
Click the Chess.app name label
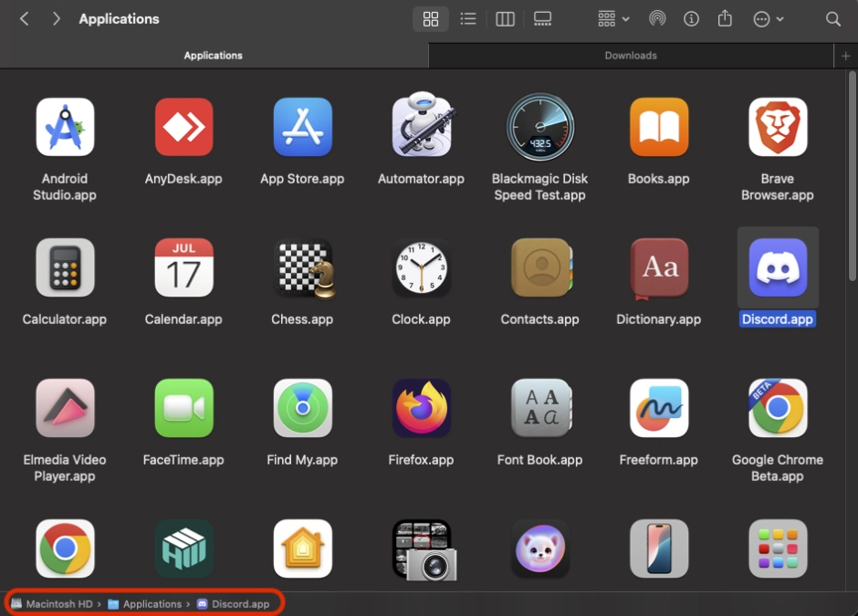pyautogui.click(x=302, y=318)
